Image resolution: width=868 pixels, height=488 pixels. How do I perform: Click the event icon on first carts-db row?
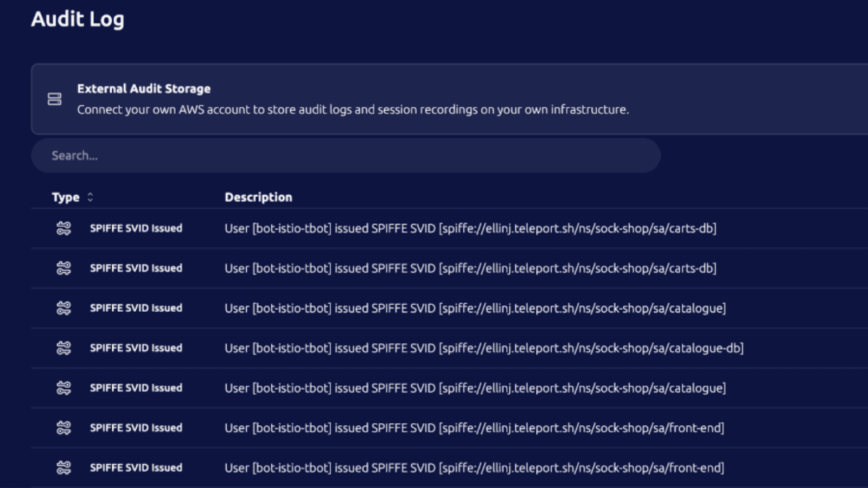point(63,228)
